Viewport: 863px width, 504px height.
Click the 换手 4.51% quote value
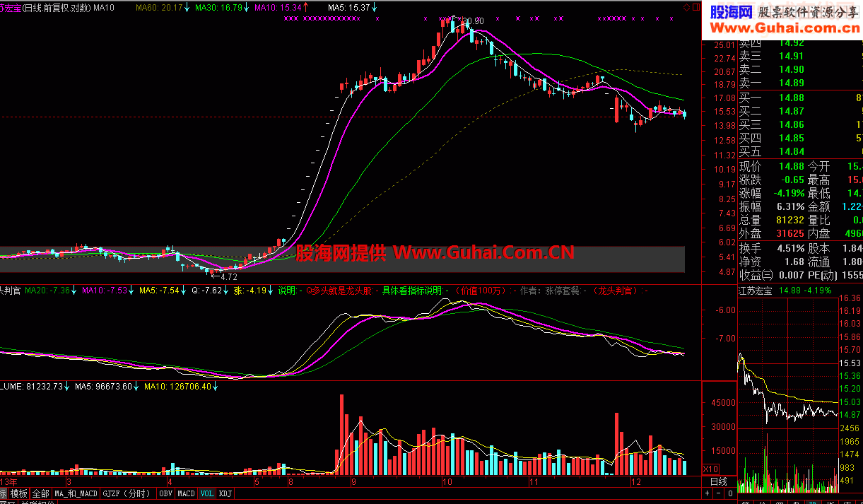[x=790, y=248]
